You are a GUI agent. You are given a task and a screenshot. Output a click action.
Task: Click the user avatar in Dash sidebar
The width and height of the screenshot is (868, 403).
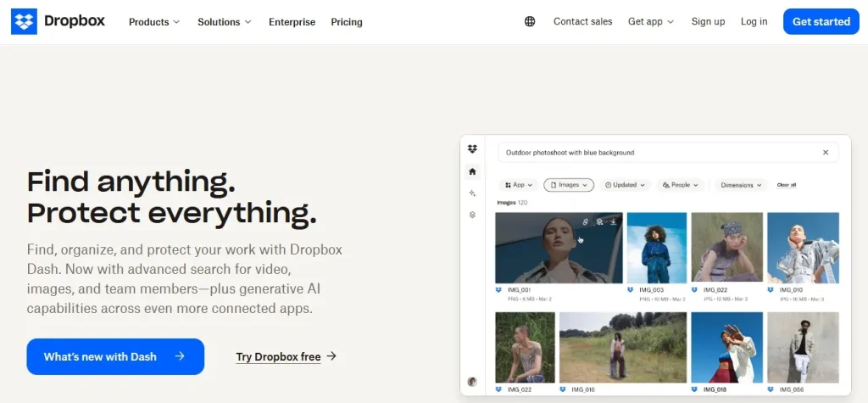click(x=472, y=382)
